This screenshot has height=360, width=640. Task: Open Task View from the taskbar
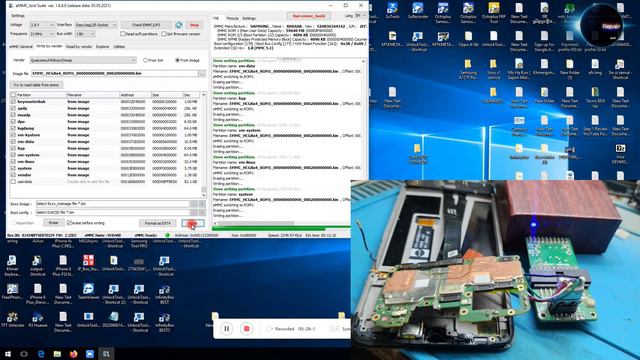click(24, 354)
